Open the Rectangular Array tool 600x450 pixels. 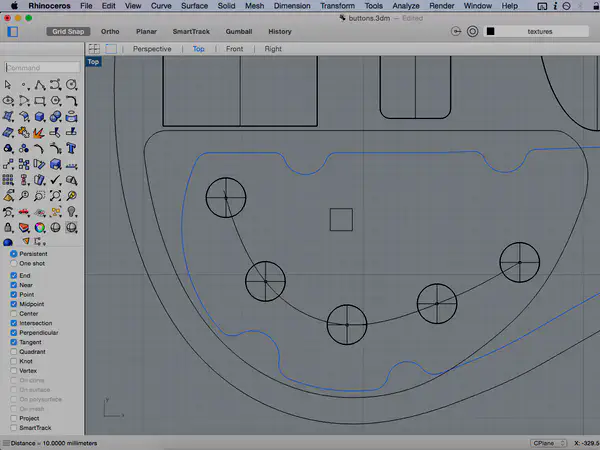pos(8,180)
